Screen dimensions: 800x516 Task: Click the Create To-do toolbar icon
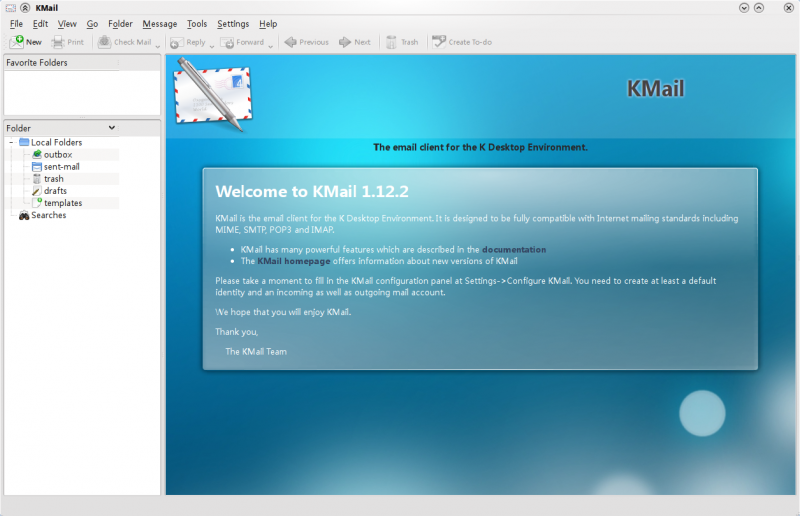pyautogui.click(x=439, y=42)
